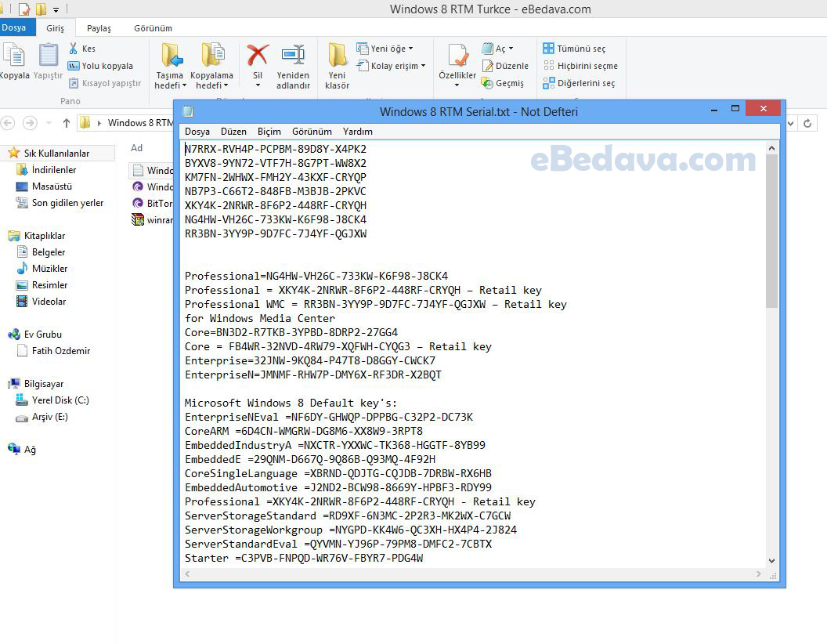Click the Geçmiş history icon
Screen dimensions: 827x644
coord(486,83)
